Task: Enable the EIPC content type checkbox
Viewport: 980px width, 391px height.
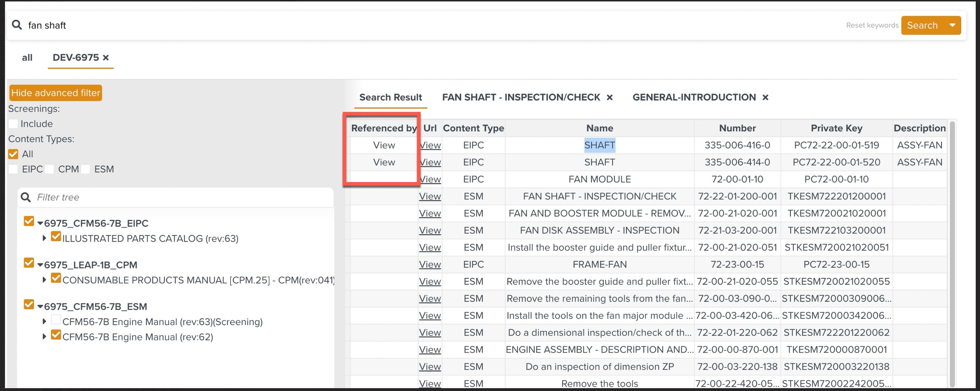Action: click(x=13, y=169)
